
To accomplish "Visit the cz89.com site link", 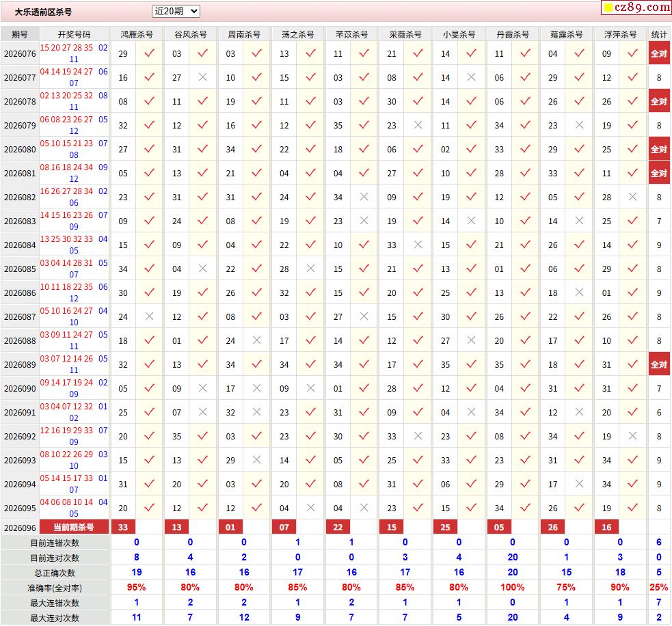I will click(636, 7).
